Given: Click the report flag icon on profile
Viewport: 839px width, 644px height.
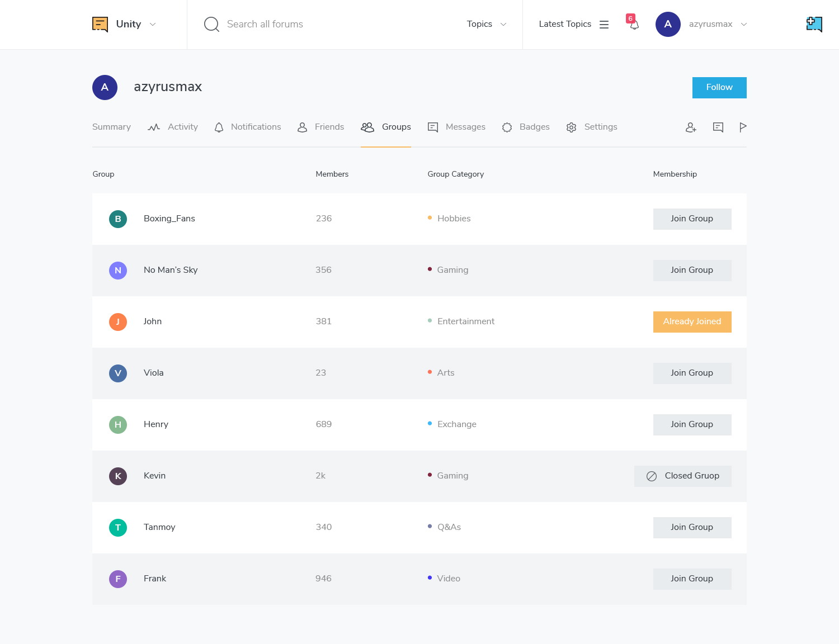Looking at the screenshot, I should coord(743,127).
